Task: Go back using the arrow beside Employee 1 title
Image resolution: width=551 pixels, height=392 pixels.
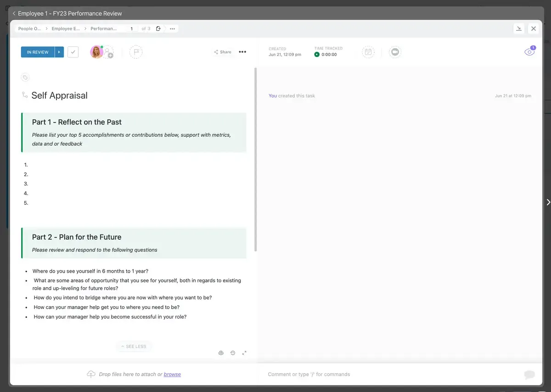Action: coord(14,14)
